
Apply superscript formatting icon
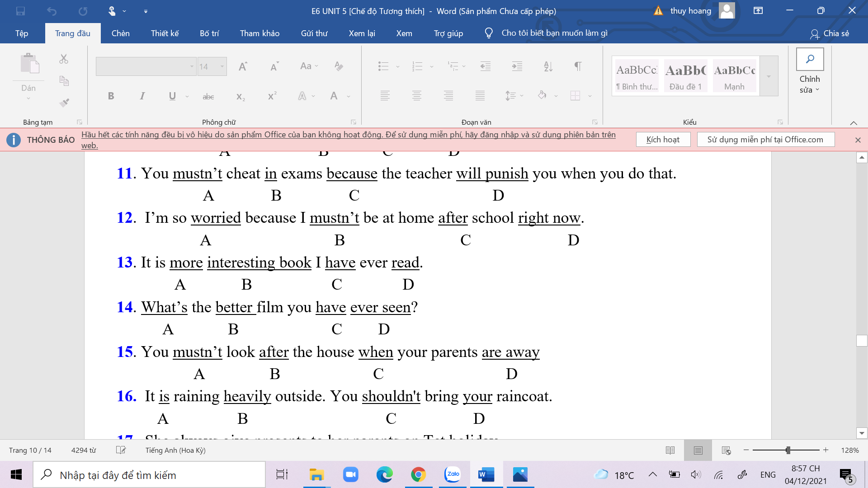point(272,96)
